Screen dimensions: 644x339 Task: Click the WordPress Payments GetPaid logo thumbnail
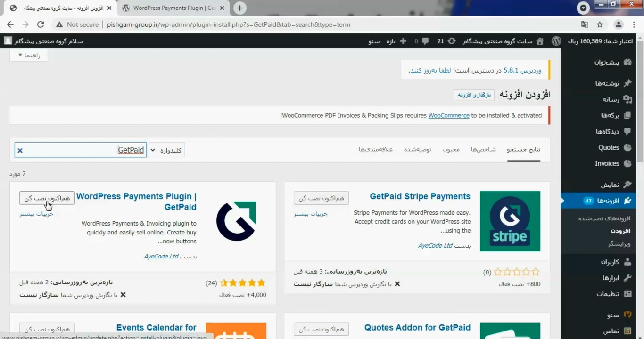236,221
